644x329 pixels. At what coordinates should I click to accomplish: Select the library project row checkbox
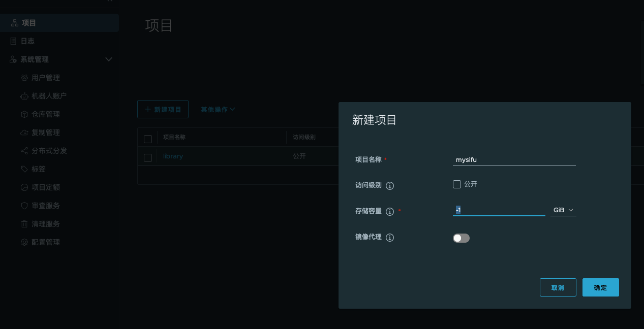coord(148,157)
